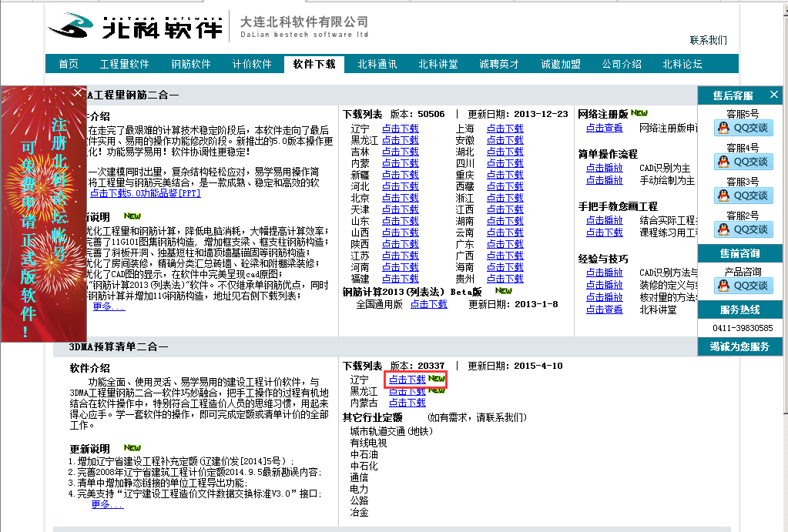This screenshot has width=788, height=532.
Task: Chat via QQ with 客服5号
Action: tap(743, 128)
